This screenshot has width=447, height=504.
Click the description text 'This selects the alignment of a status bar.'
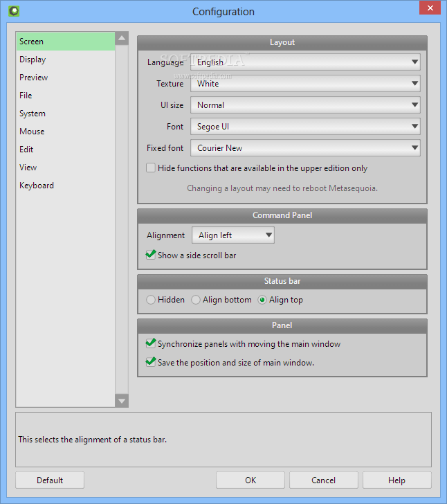tap(93, 440)
